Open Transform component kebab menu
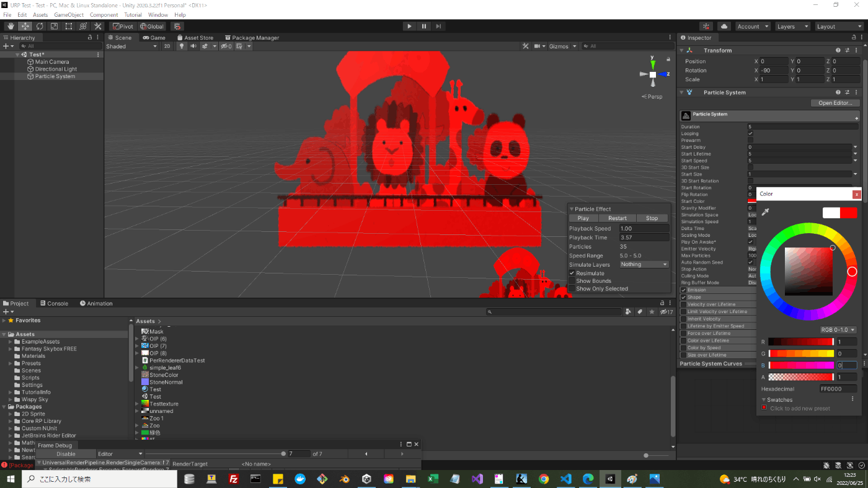868x488 pixels. point(856,50)
